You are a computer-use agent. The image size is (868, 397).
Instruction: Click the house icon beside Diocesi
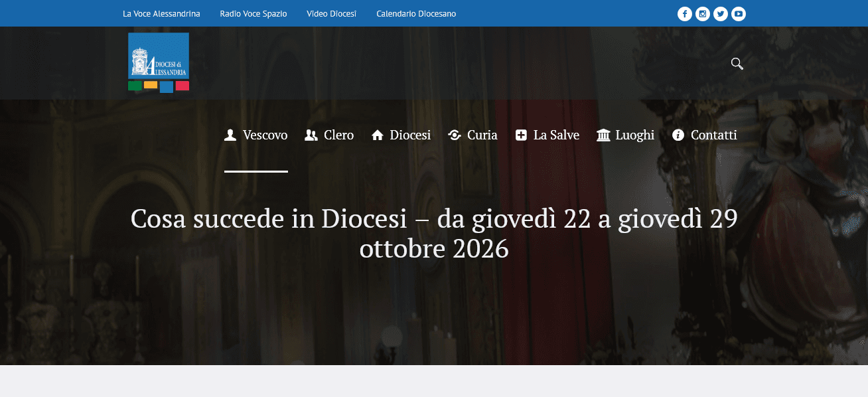[378, 135]
